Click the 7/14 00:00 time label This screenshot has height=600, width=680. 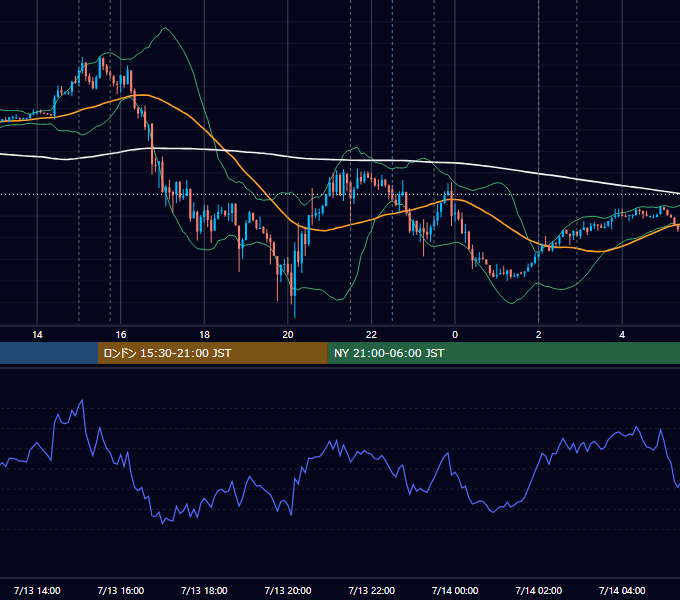[x=455, y=590]
